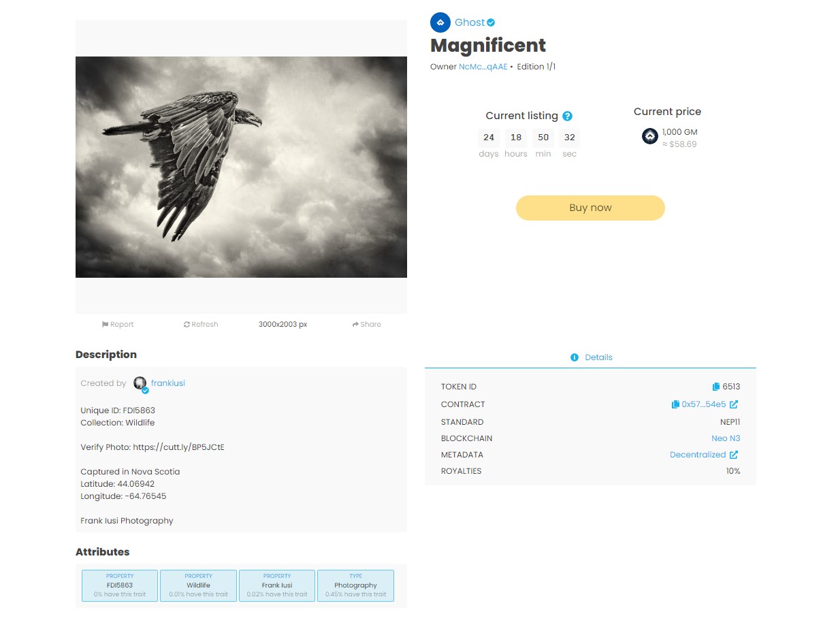Click the Buy now button
838x644 pixels.
pyautogui.click(x=590, y=208)
